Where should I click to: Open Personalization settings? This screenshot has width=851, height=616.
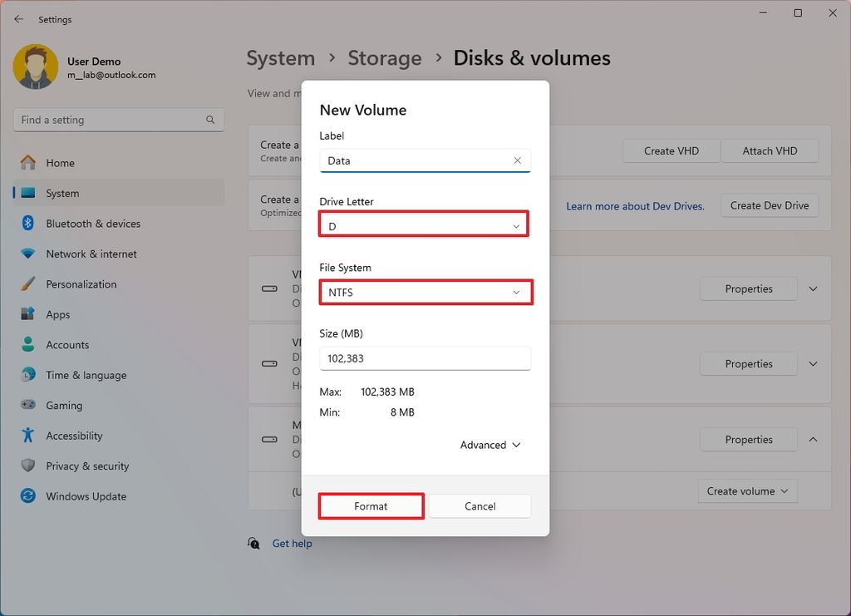(87, 283)
